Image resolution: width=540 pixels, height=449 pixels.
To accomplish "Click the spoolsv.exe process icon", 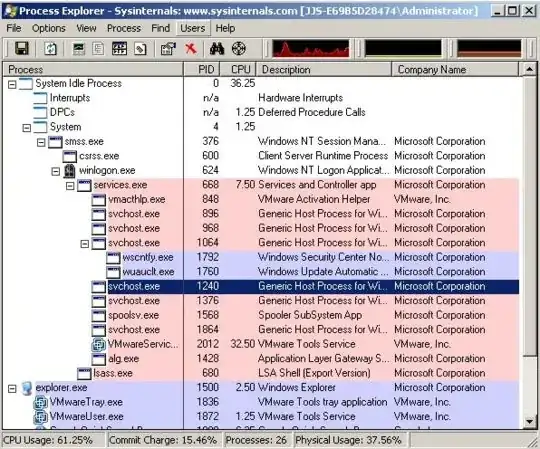I will pos(98,316).
